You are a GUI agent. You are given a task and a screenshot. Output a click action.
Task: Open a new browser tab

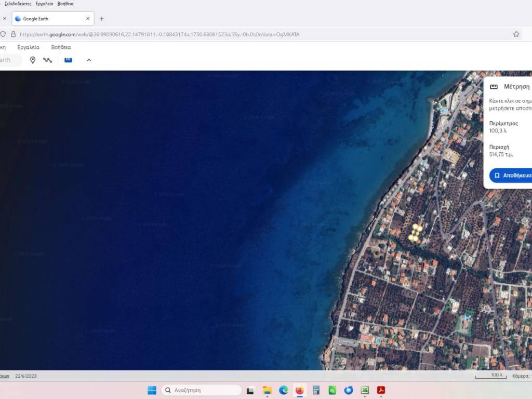[x=102, y=19]
